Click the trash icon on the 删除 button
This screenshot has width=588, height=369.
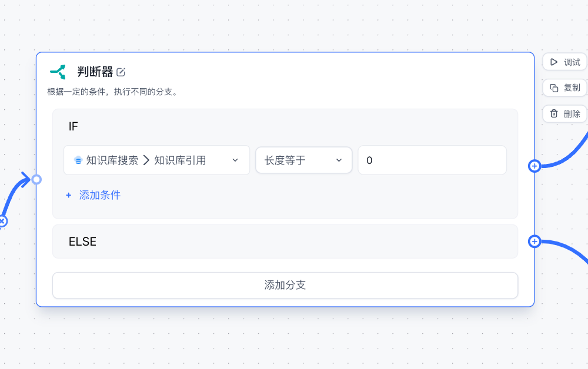click(553, 113)
